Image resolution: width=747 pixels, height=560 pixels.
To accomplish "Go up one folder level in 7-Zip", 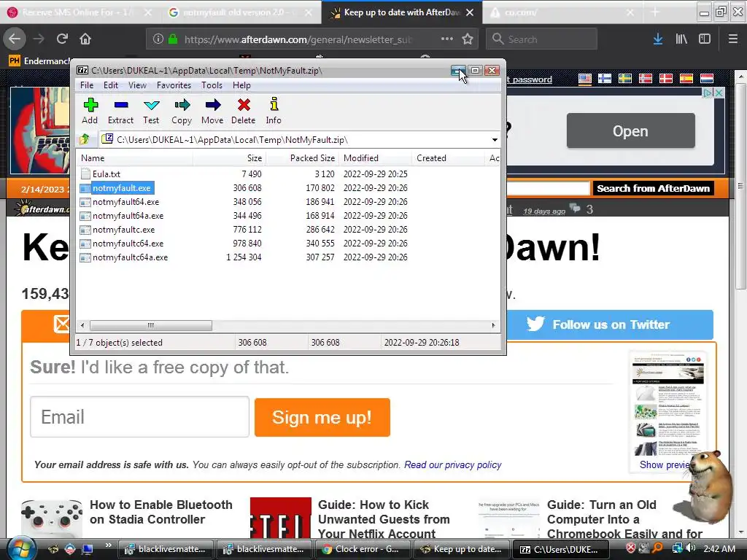I will (x=85, y=139).
